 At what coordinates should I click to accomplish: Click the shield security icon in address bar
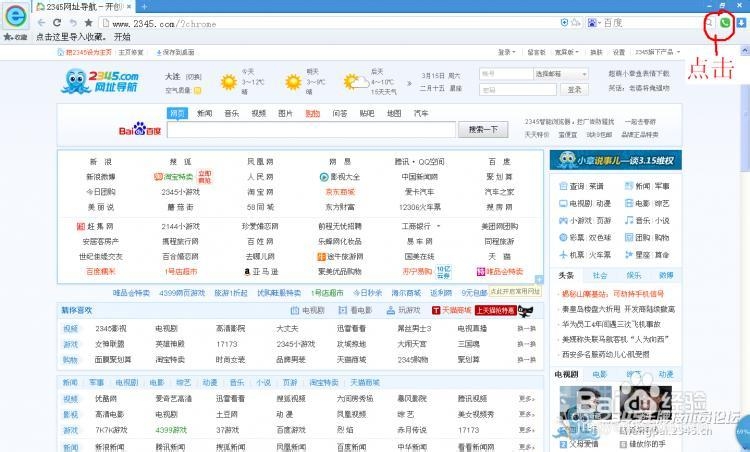(564, 22)
